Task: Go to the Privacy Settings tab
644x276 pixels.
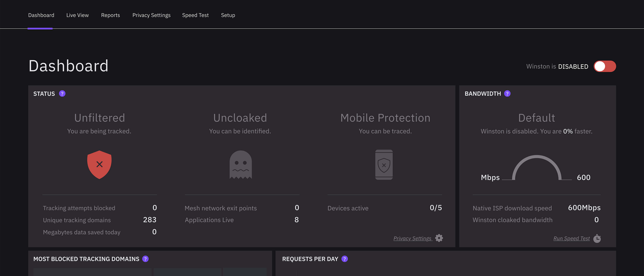Action: click(151, 15)
